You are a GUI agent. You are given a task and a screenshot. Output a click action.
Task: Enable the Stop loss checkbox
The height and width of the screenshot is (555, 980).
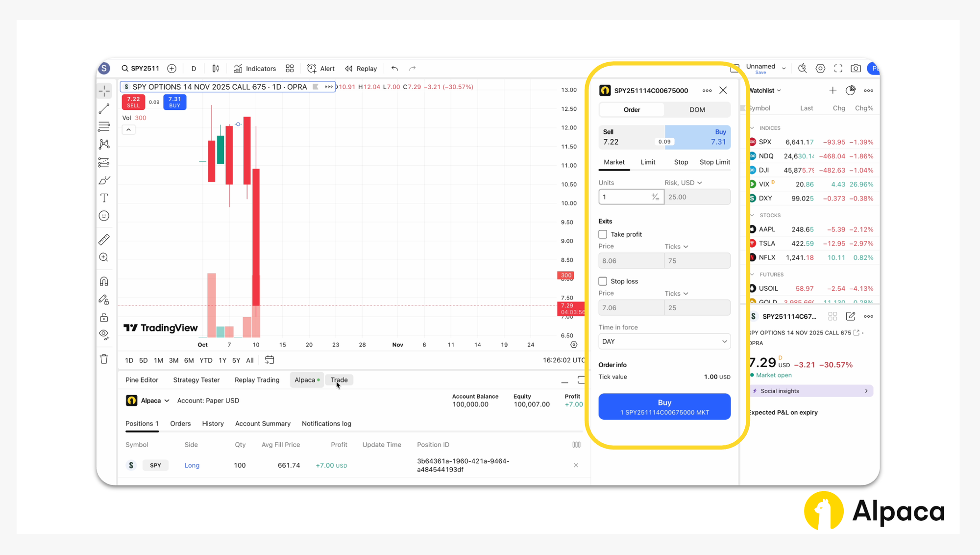pos(603,281)
